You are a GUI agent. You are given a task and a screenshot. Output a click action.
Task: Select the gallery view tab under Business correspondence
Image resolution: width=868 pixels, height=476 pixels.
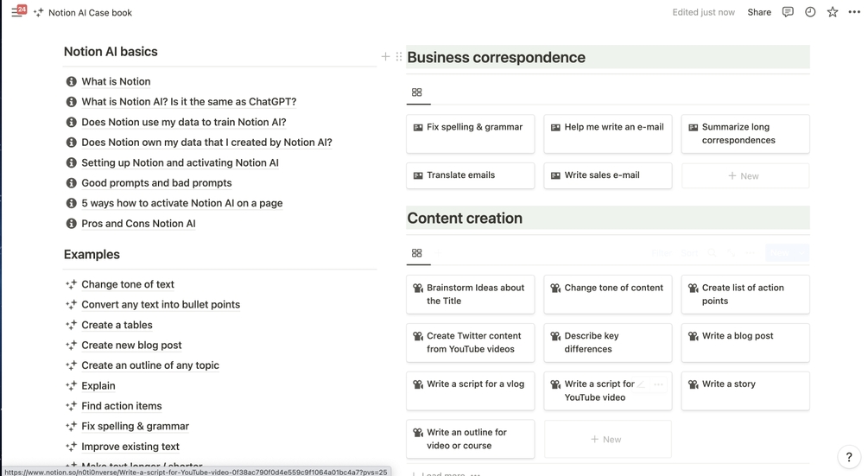[x=417, y=92]
